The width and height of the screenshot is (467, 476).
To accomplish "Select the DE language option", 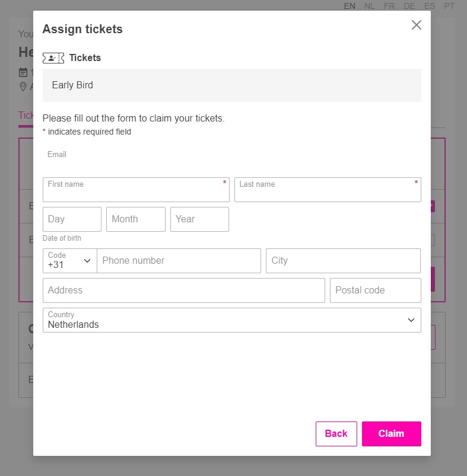I will (409, 6).
